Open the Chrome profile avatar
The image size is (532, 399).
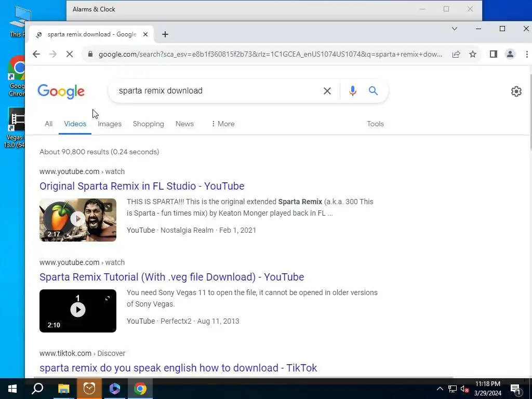(x=510, y=54)
